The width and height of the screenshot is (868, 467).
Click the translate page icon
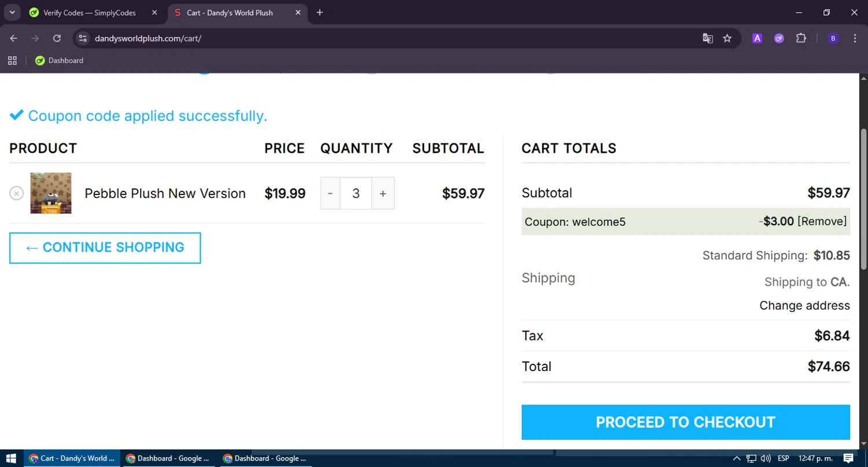(708, 38)
